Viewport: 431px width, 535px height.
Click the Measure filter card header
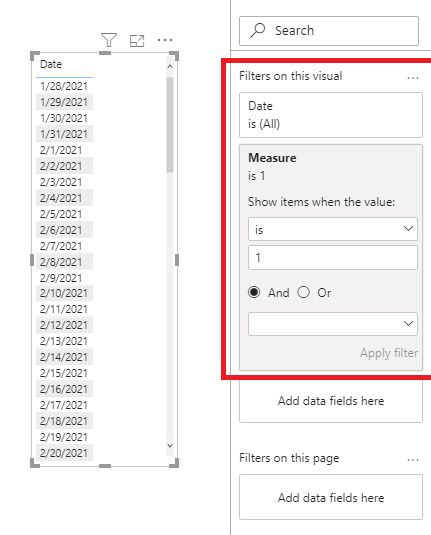pyautogui.click(x=272, y=158)
